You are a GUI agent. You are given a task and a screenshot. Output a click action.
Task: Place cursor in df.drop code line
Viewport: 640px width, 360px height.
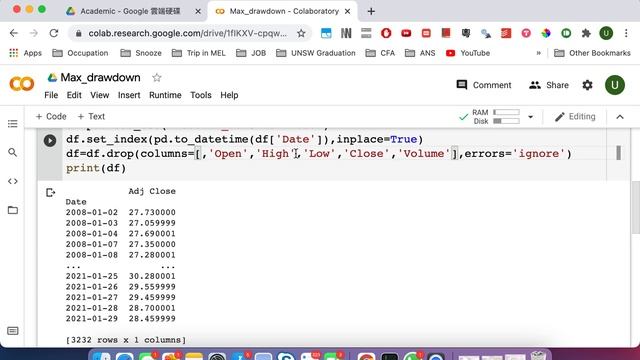point(319,154)
